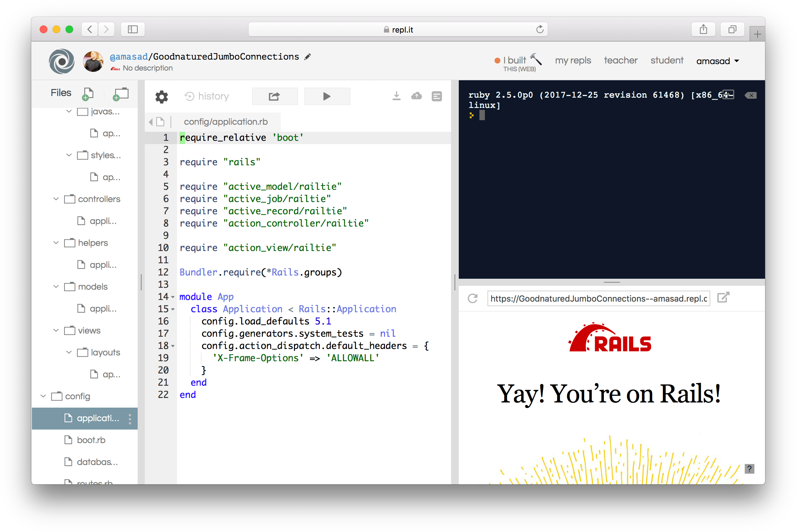Click the help question mark in preview
This screenshot has width=796, height=532.
[x=750, y=469]
